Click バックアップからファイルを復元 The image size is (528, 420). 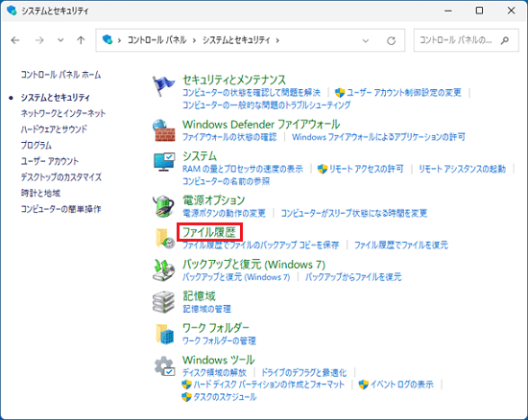point(353,277)
